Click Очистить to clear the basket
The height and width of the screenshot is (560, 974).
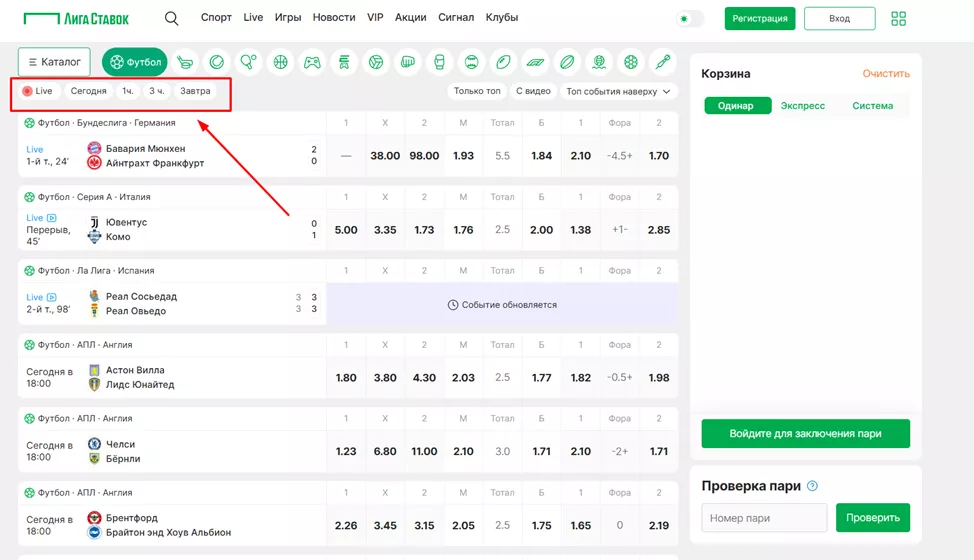(886, 74)
